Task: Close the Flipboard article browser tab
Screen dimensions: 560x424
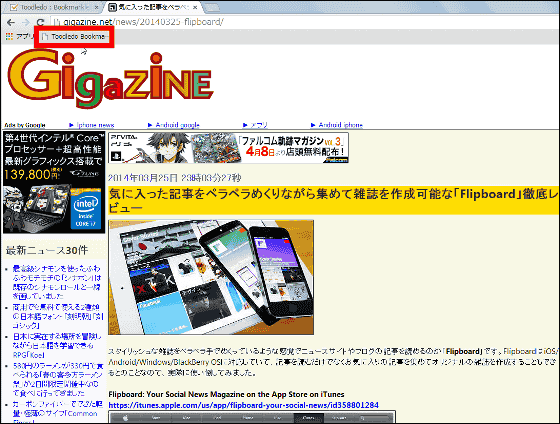Action: pyautogui.click(x=195, y=7)
